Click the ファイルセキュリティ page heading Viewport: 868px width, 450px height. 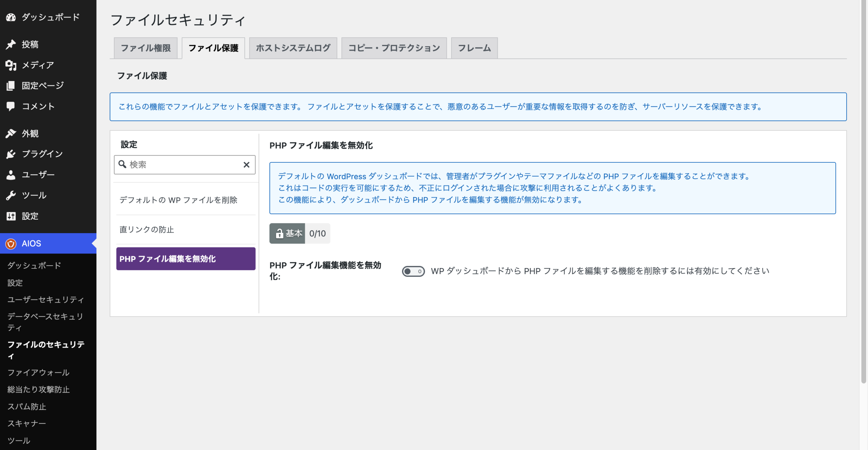178,20
